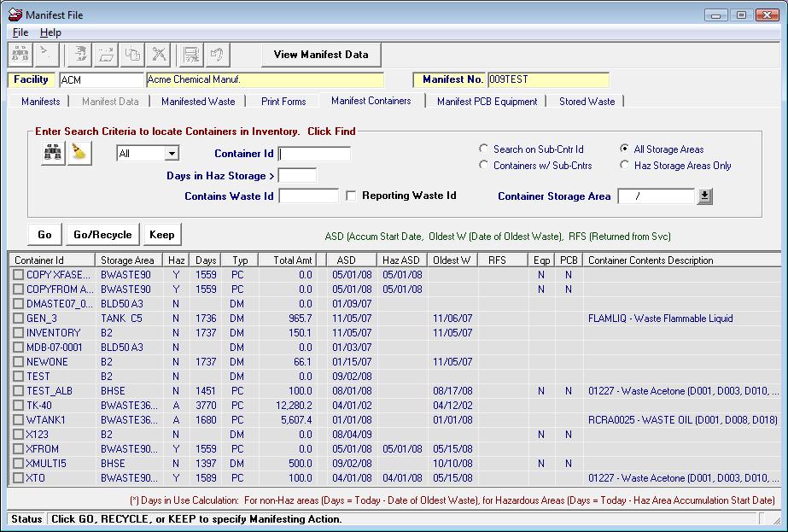Click the Go/Recycle button
The height and width of the screenshot is (532, 788).
coord(102,234)
